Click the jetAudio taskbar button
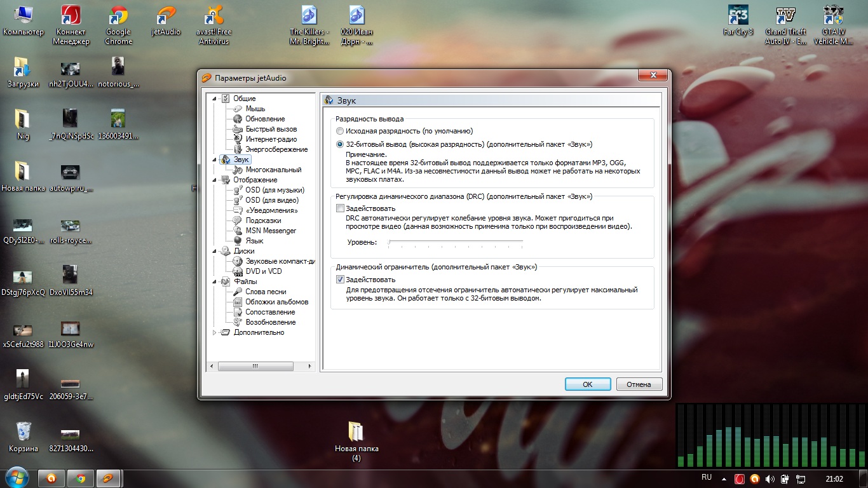Image resolution: width=868 pixels, height=488 pixels. click(x=108, y=478)
